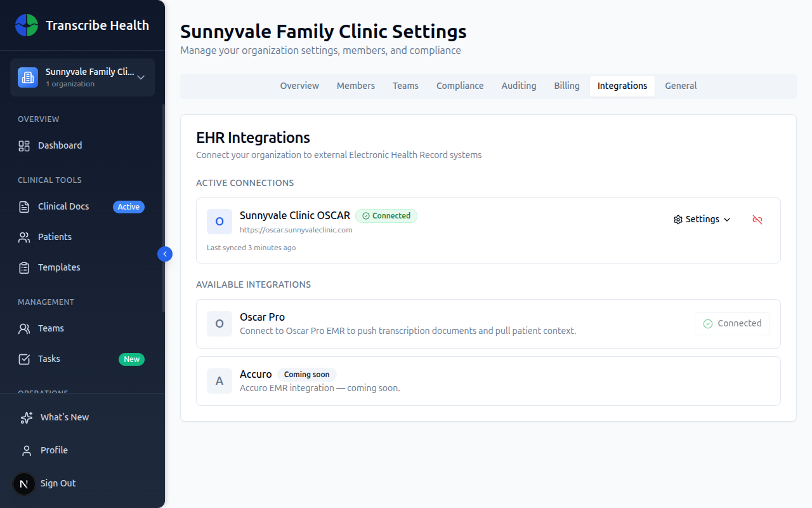
Task: Switch to the Compliance tab
Action: [460, 85]
